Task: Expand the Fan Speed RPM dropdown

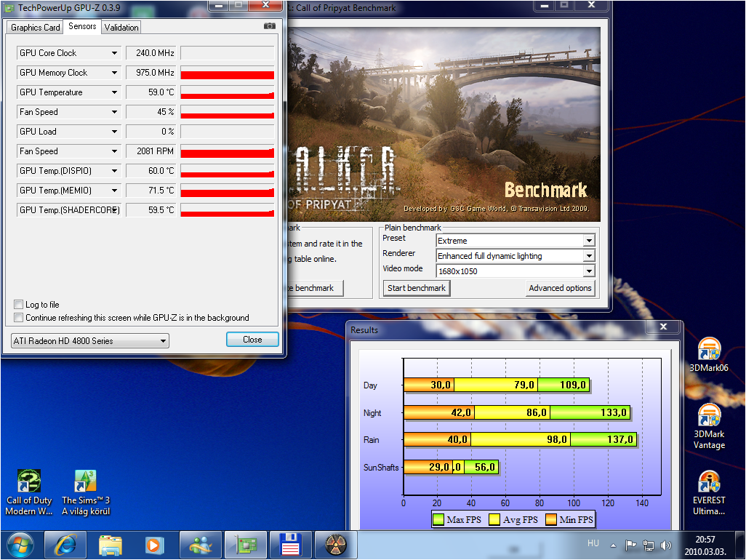Action: coord(114,151)
